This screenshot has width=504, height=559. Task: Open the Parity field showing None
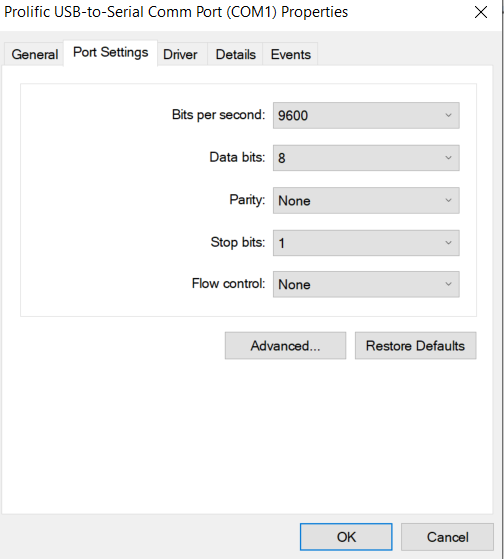point(366,201)
